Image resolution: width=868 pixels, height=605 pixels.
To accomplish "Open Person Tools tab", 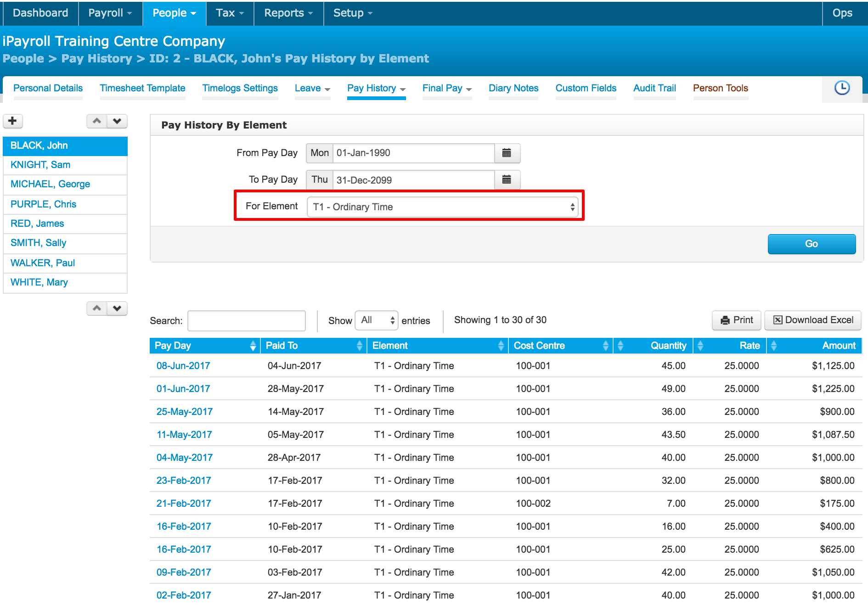I will tap(721, 88).
